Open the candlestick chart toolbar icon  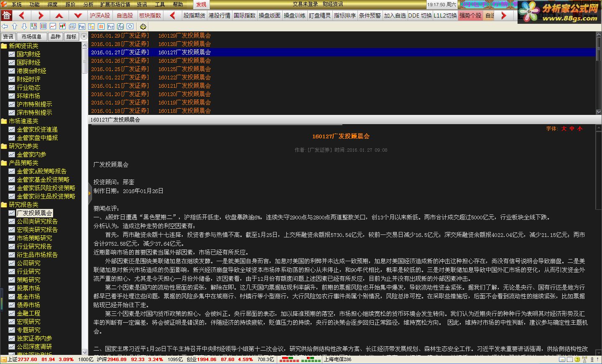(62, 26)
